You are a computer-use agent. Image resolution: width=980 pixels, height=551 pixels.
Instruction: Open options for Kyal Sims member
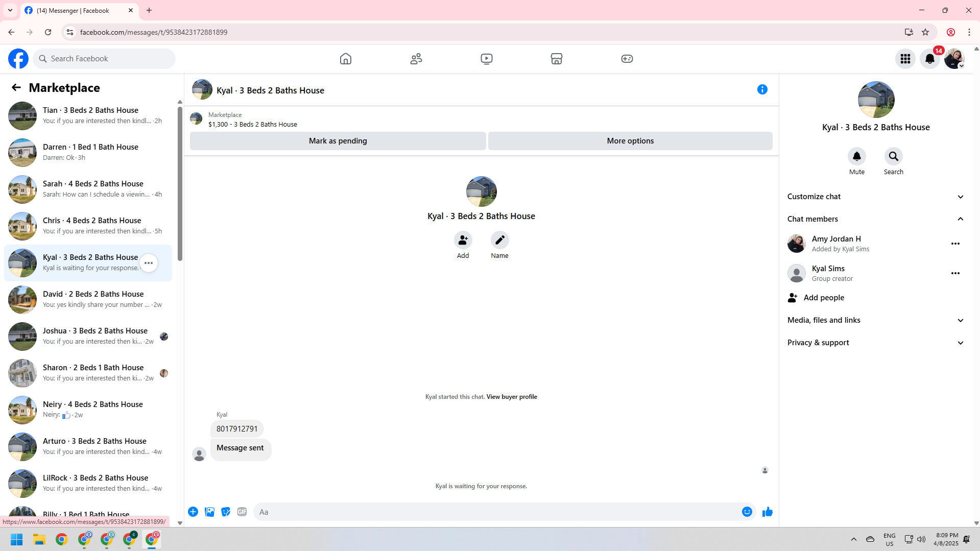955,273
